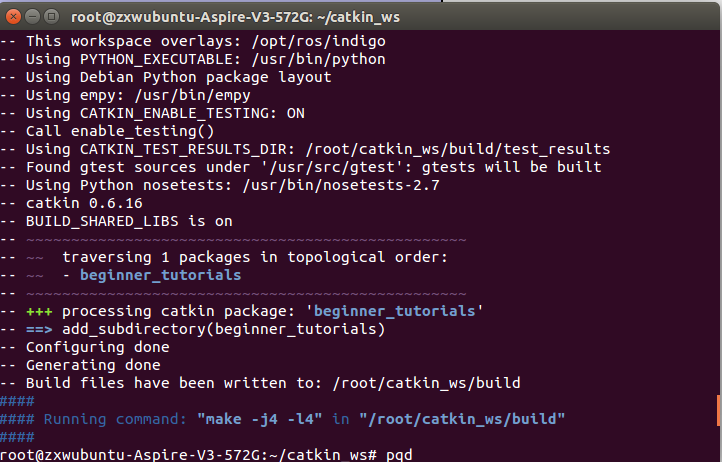This screenshot has width=722, height=462.
Task: Click the "Running command:" text
Action: pyautogui.click(x=115, y=419)
